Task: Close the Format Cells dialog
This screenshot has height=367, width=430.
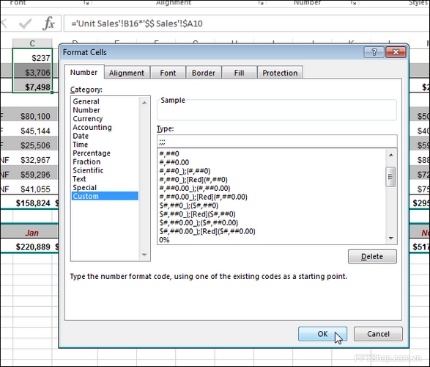Action: tap(395, 52)
